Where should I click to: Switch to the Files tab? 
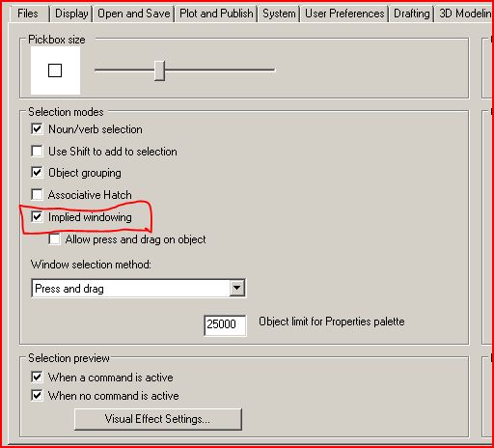pos(28,14)
